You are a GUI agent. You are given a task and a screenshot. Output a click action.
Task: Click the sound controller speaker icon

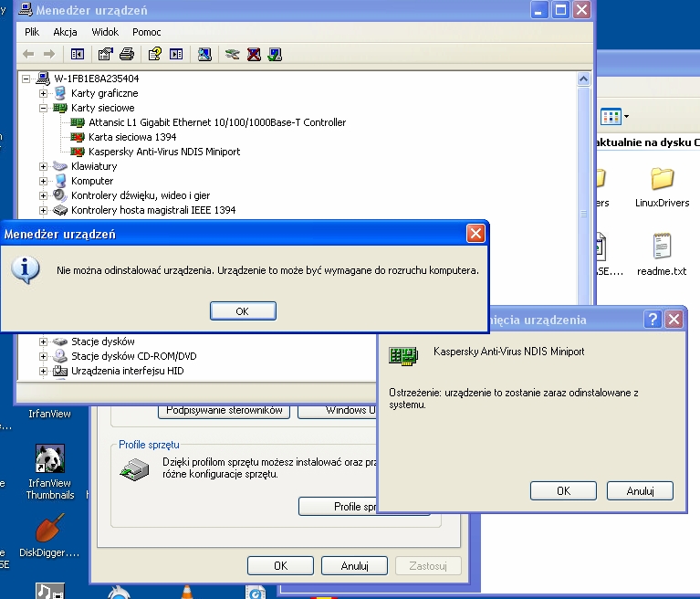click(60, 195)
